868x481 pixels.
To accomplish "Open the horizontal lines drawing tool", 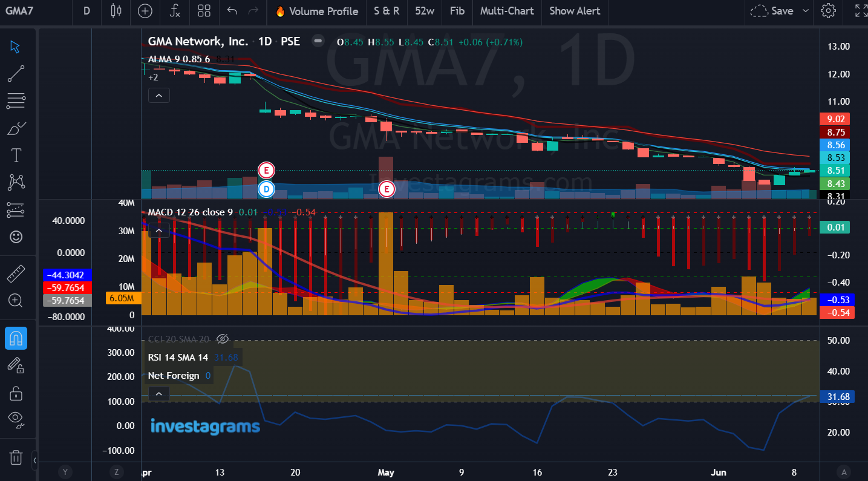I will [16, 101].
